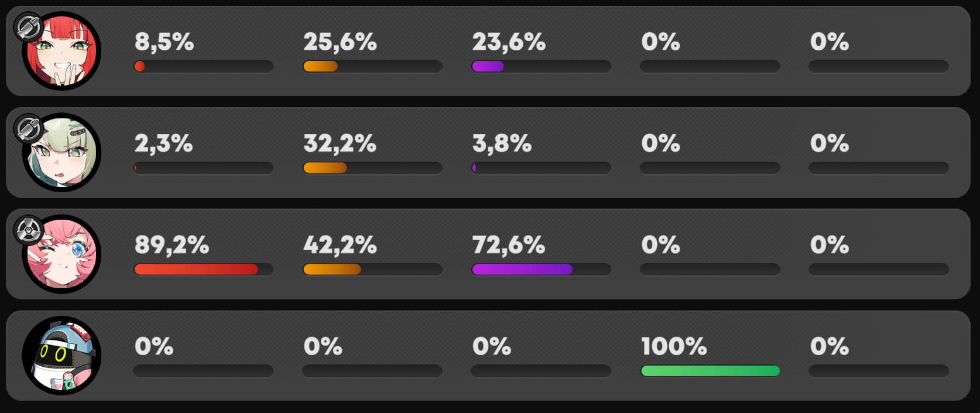980x413 pixels.
Task: Click the orange 25,6% progress bar
Action: (x=372, y=66)
